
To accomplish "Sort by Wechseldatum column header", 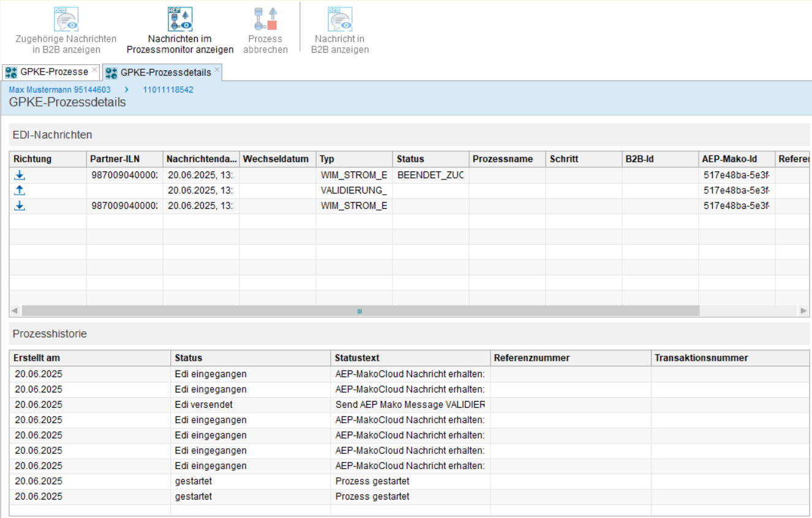I will click(278, 159).
